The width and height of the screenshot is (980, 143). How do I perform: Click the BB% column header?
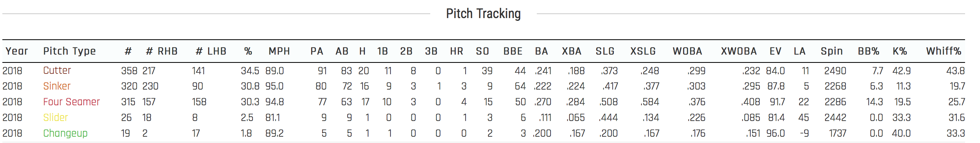(869, 51)
